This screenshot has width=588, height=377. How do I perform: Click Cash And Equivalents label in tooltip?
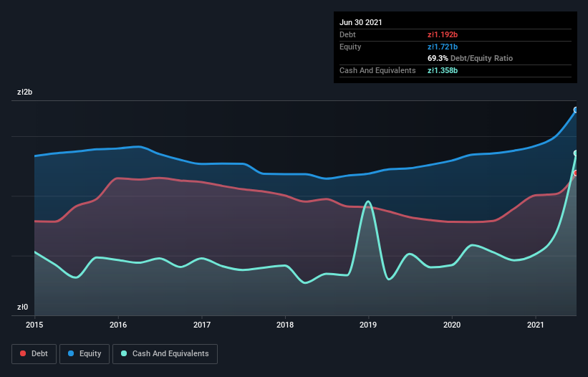coord(377,70)
